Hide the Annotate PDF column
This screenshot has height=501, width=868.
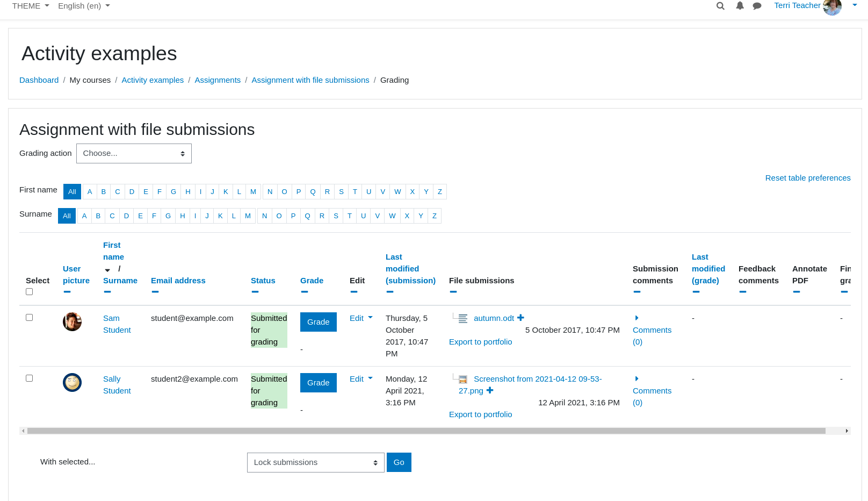797,292
